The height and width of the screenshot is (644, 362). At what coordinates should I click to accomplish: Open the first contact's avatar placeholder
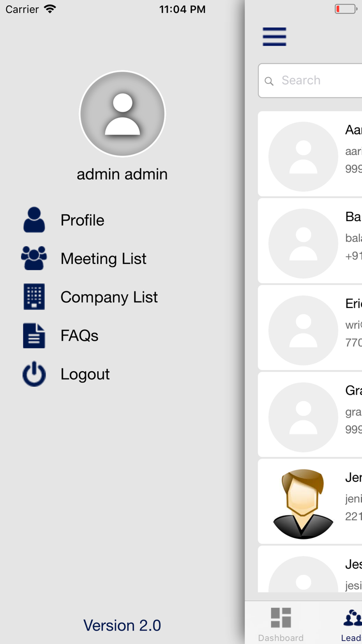pos(303,156)
